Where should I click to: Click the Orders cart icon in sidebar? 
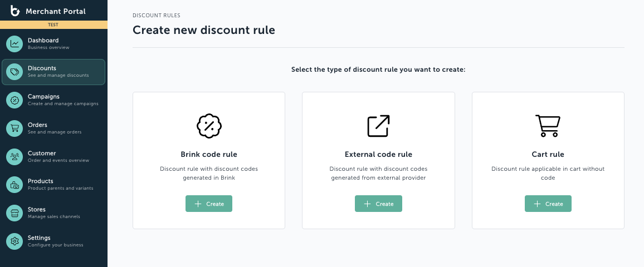point(15,128)
